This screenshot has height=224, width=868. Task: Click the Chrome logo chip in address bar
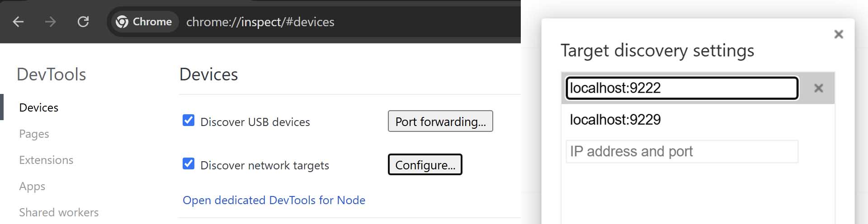pyautogui.click(x=144, y=22)
